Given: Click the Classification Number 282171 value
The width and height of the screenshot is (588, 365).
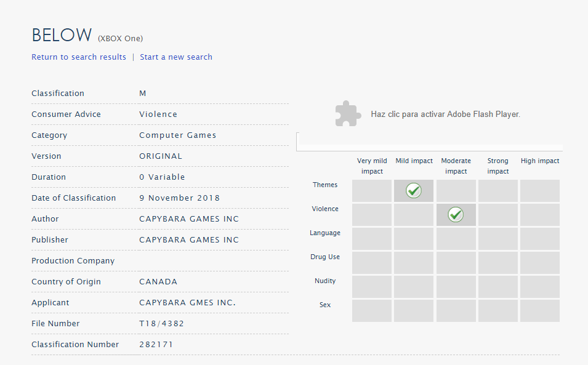Looking at the screenshot, I should pos(156,345).
